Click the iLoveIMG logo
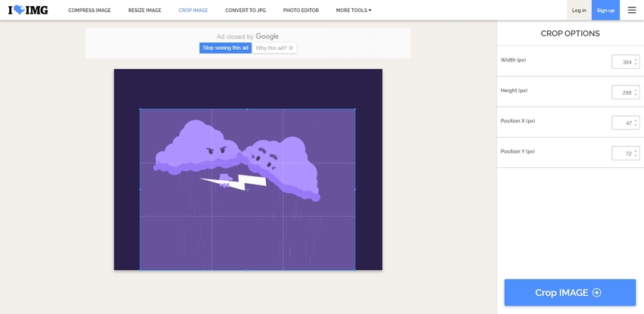644x314 pixels. pos(28,10)
